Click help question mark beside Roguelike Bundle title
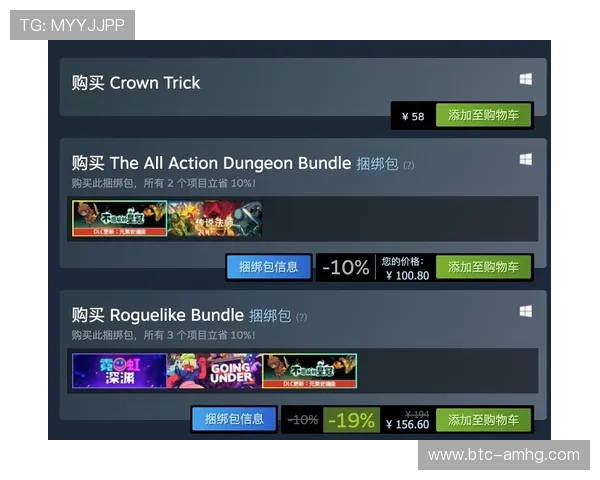The height and width of the screenshot is (480, 600). (302, 317)
